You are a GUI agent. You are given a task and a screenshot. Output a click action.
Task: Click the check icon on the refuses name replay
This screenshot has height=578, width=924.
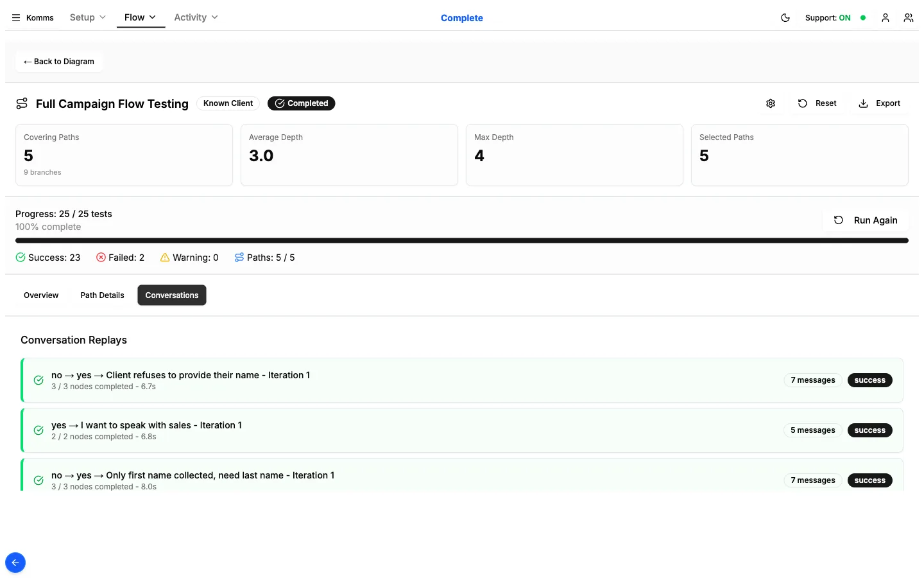(38, 380)
